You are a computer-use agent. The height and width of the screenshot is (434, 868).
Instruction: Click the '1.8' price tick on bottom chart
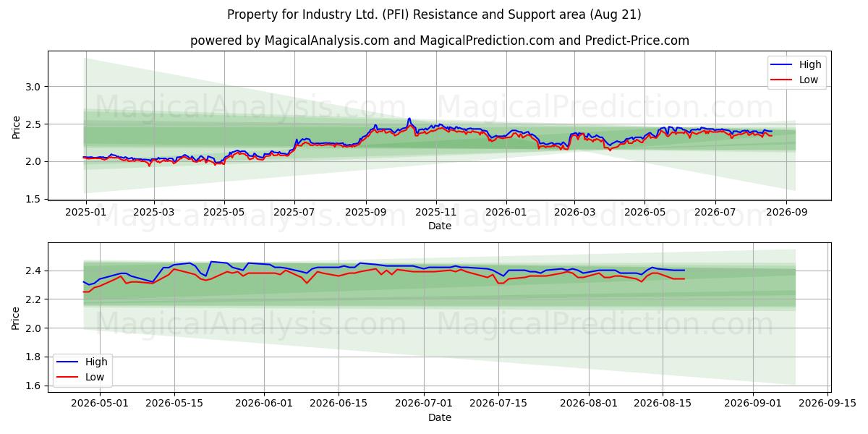point(35,357)
